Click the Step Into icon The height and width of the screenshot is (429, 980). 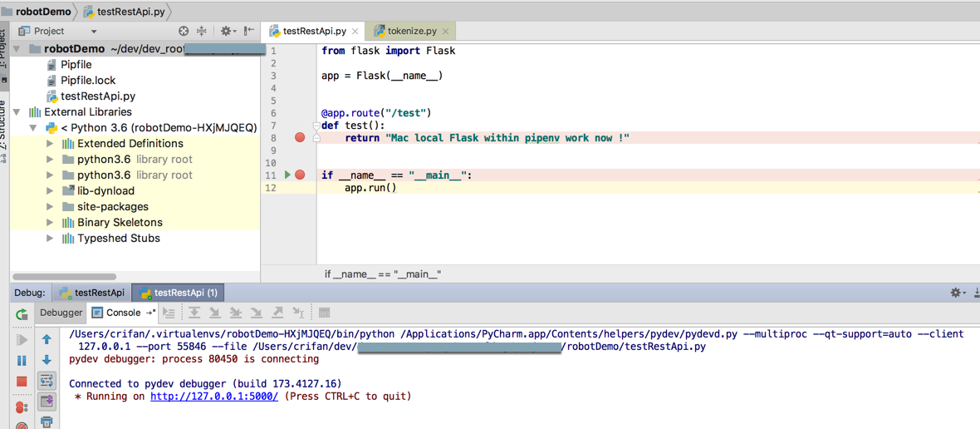[x=214, y=312]
